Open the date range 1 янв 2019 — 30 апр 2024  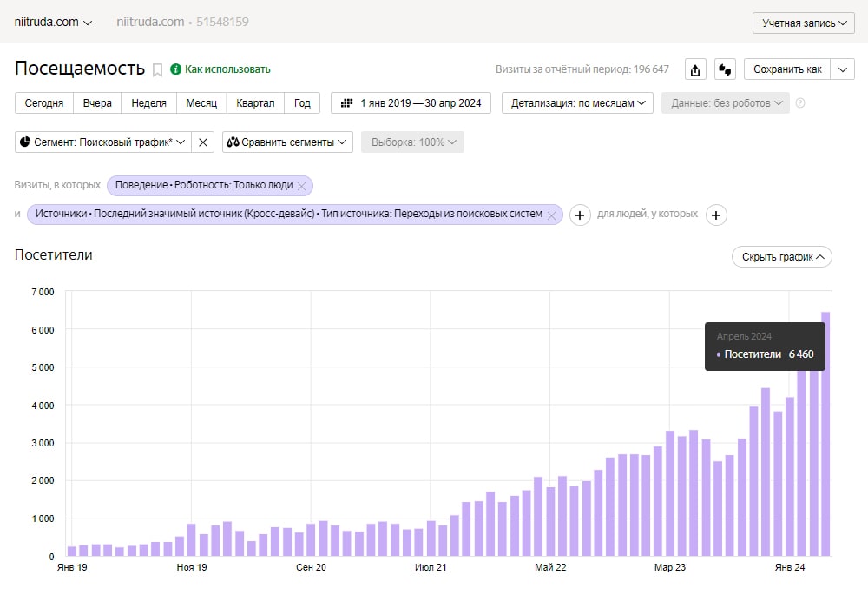pyautogui.click(x=411, y=103)
